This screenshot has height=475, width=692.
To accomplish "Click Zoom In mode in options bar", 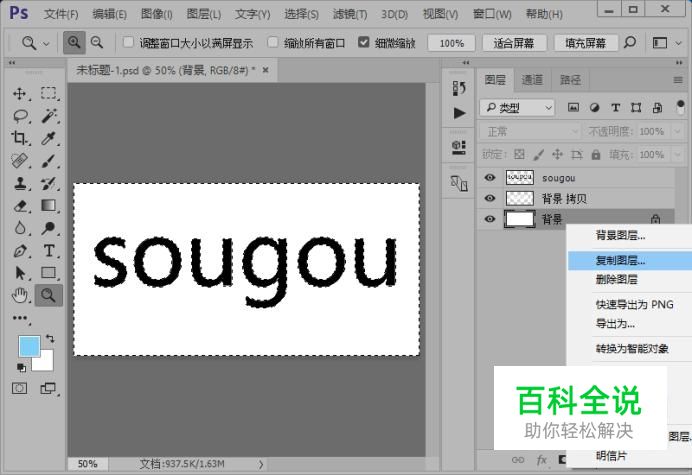I will pos(74,43).
